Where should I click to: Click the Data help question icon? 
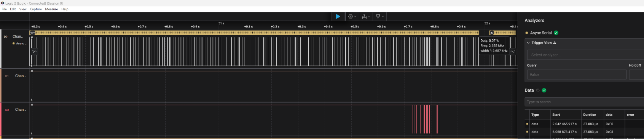(x=538, y=91)
